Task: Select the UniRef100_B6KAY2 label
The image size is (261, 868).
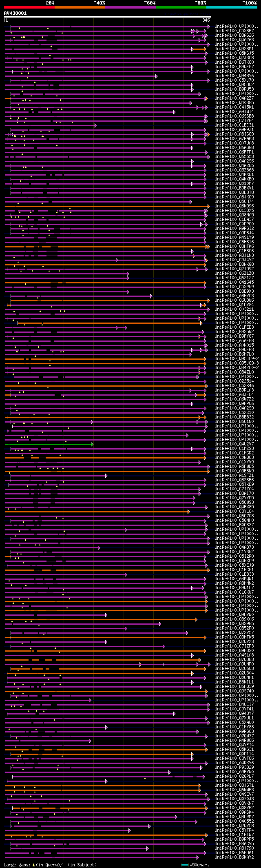Action: coord(234,857)
